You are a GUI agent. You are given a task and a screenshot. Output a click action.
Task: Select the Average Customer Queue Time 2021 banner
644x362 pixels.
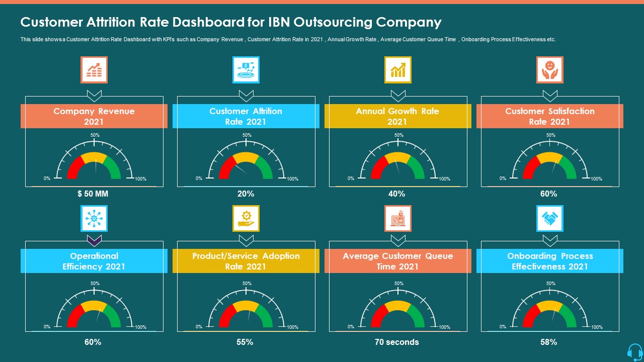click(x=398, y=261)
